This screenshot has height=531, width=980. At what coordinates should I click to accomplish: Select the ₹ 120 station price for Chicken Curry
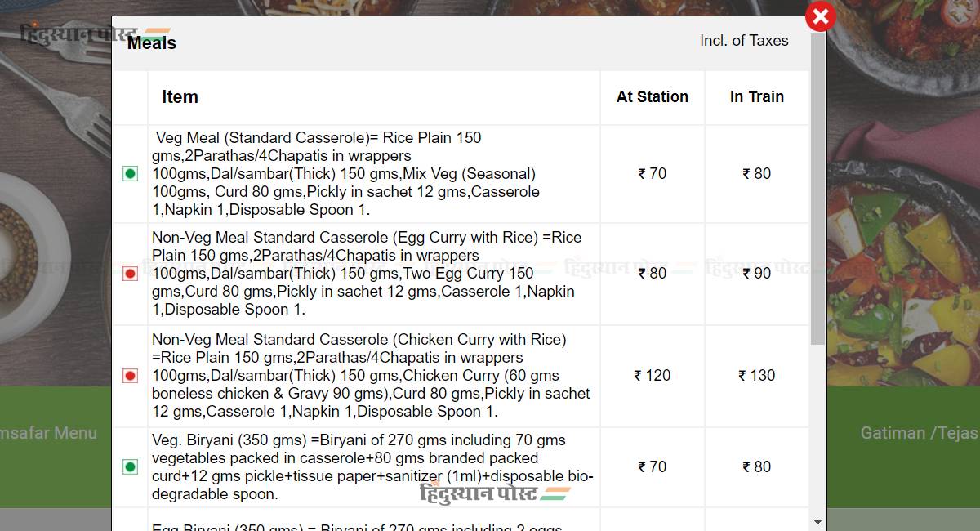pos(653,376)
